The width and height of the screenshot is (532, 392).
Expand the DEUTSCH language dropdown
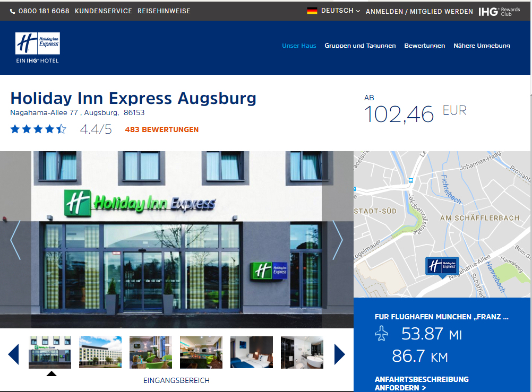pos(340,11)
